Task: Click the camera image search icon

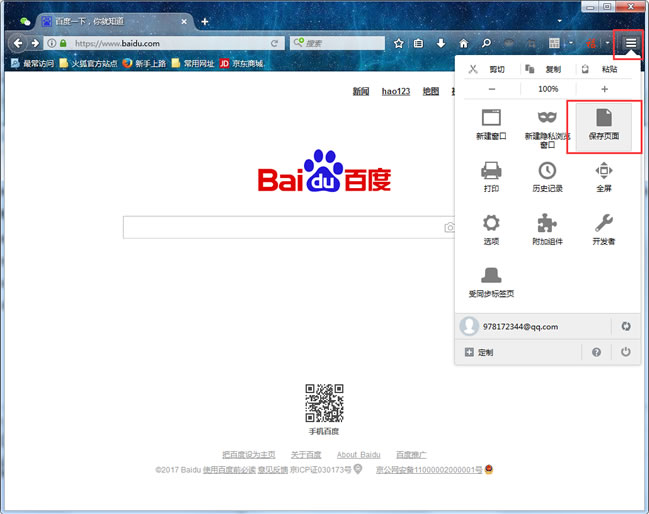Action: coord(449,227)
